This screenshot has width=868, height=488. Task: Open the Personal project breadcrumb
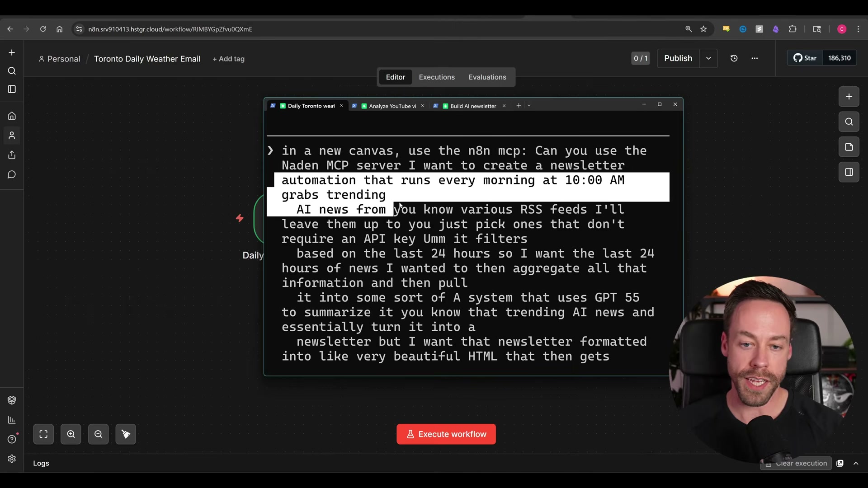click(59, 59)
